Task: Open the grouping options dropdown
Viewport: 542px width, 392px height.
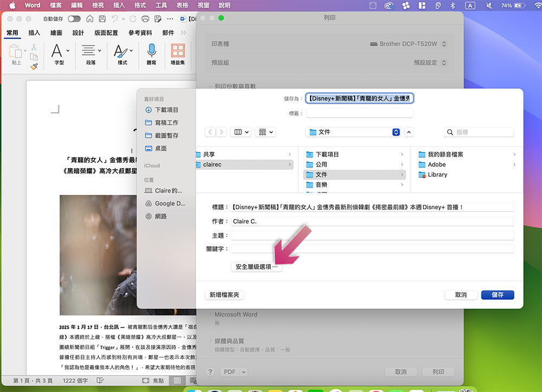Action: tap(266, 132)
